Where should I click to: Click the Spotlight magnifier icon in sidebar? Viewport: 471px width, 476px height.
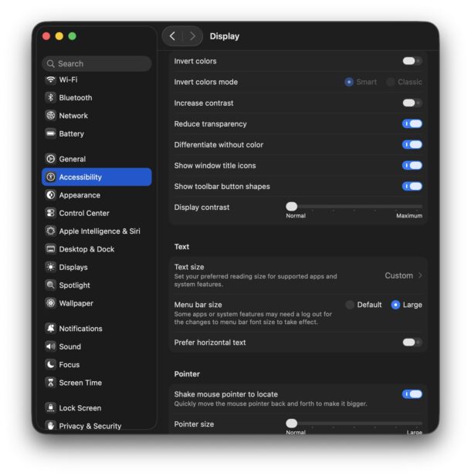(x=51, y=285)
